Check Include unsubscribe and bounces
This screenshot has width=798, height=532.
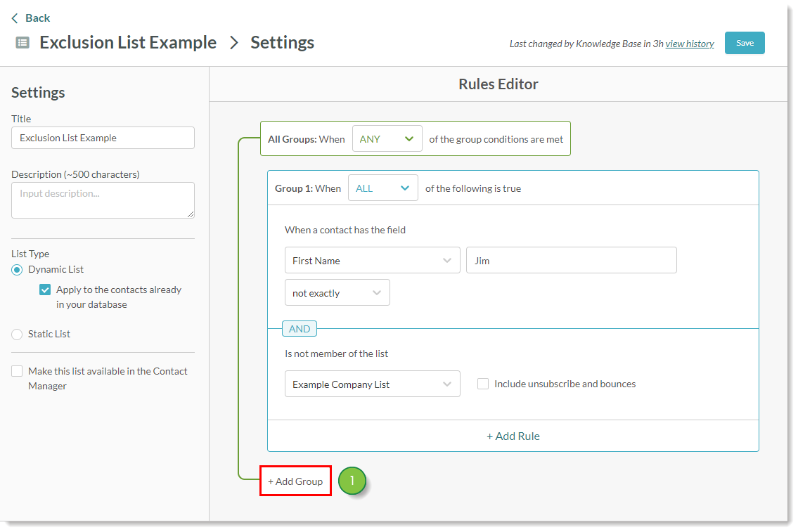[x=483, y=384]
